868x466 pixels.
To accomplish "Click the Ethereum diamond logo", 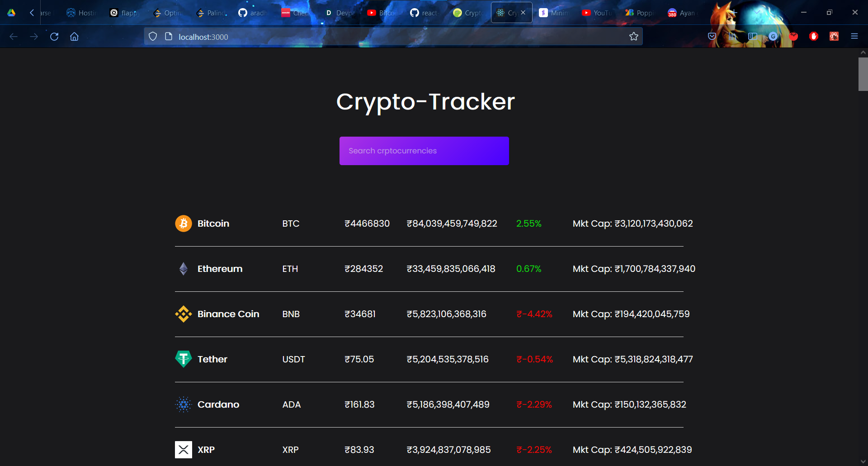I will 184,269.
